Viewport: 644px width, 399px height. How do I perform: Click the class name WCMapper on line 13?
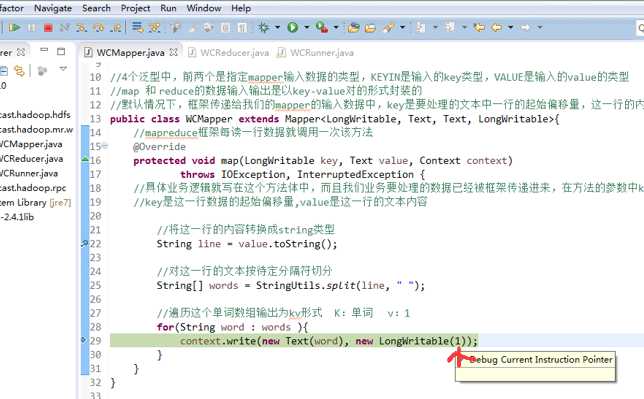209,119
